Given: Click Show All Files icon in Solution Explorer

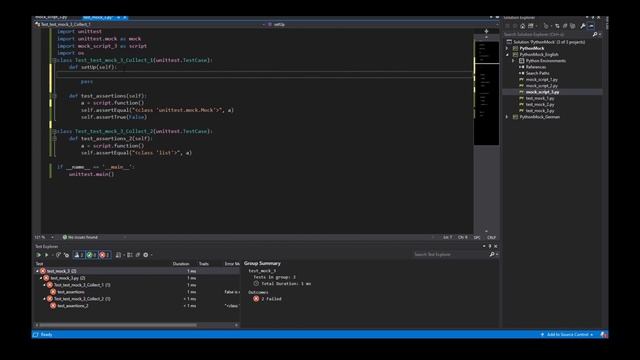Looking at the screenshot, I should click(573, 26).
